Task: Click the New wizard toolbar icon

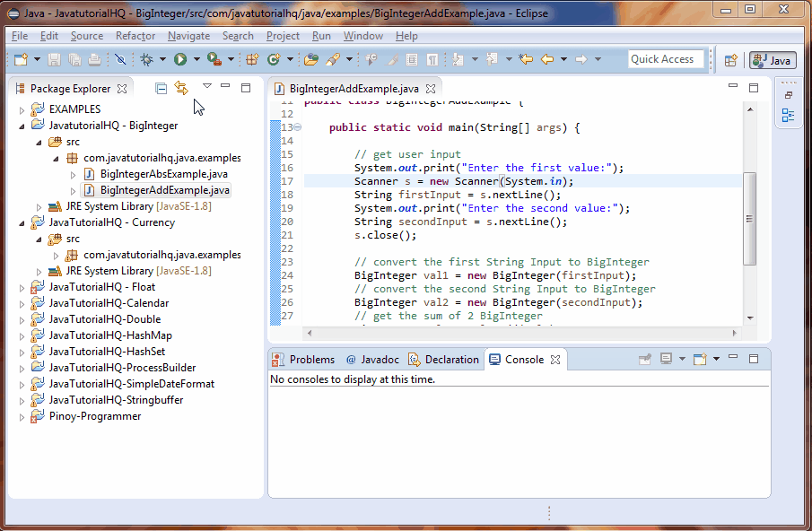Action: coord(21,59)
